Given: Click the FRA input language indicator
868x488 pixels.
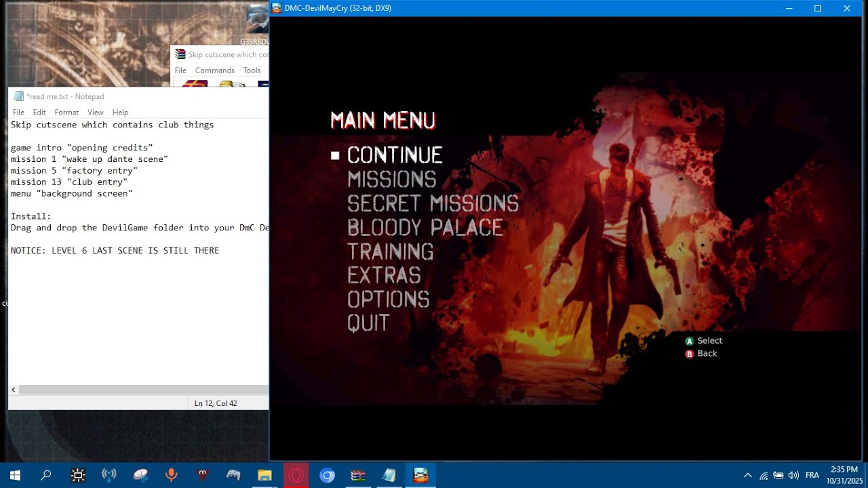Looking at the screenshot, I should click(x=812, y=475).
